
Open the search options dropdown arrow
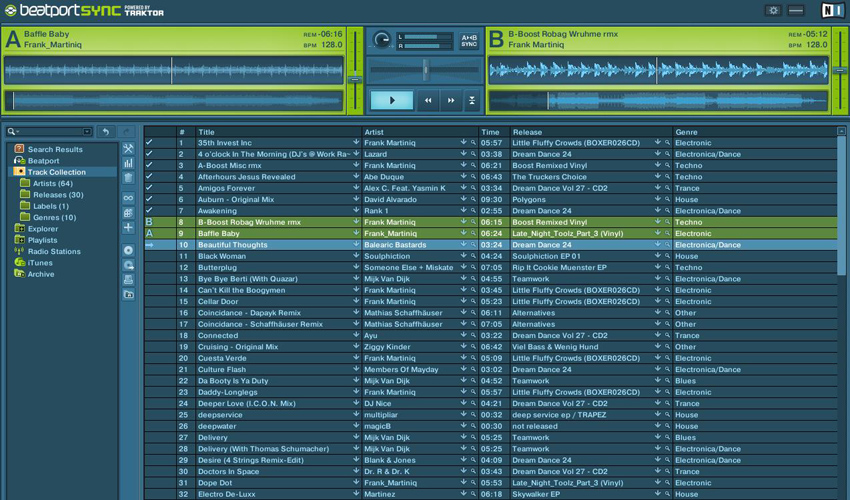coord(87,132)
